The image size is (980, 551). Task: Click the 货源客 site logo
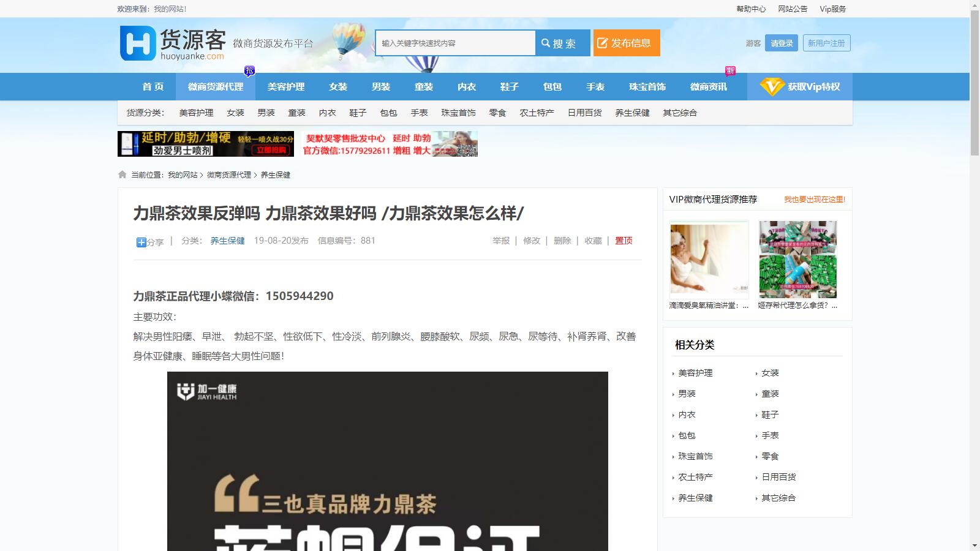coord(173,43)
